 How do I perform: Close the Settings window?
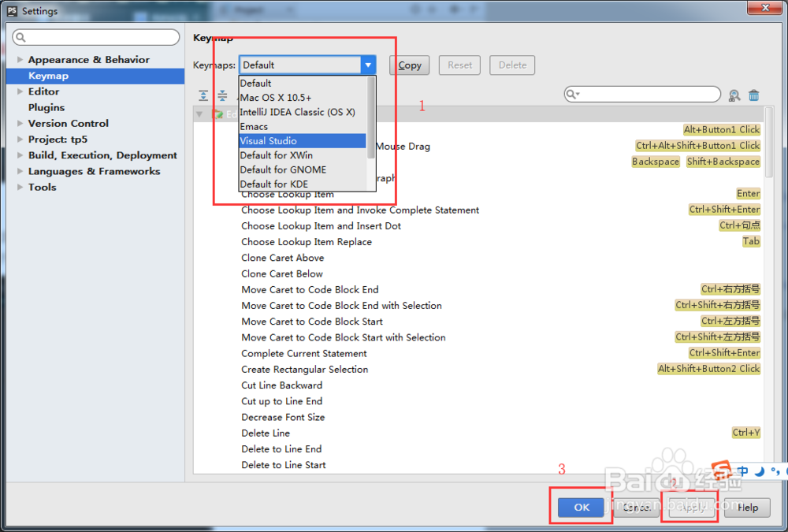[765, 7]
